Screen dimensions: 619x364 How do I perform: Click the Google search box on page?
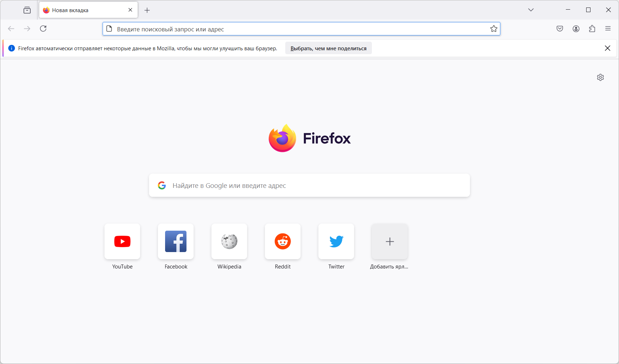coord(309,185)
